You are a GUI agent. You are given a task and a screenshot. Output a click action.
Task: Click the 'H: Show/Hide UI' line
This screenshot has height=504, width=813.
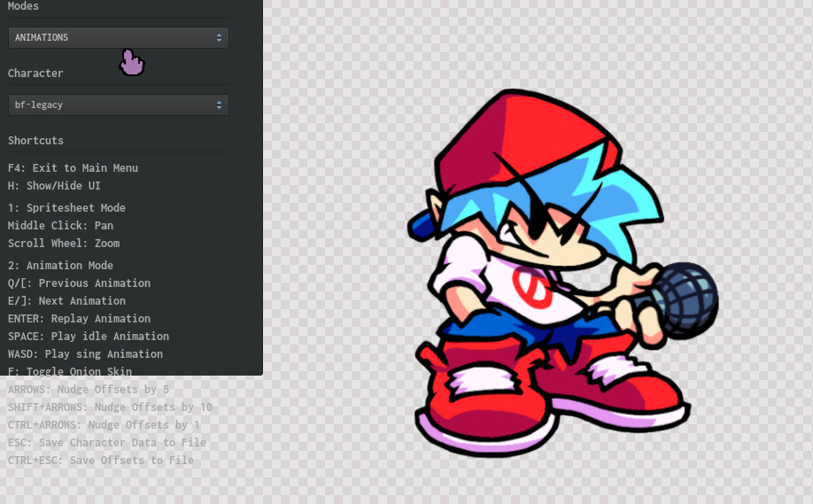tap(54, 186)
